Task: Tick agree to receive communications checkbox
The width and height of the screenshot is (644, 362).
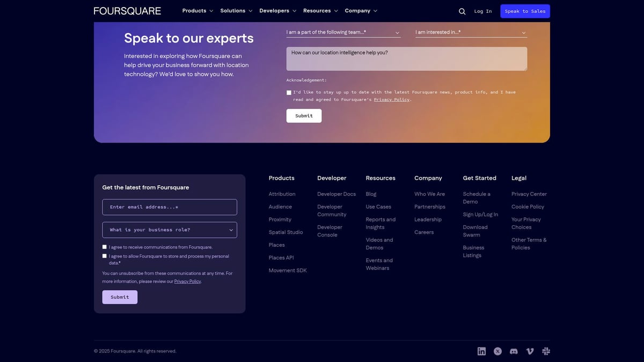Action: point(105,247)
